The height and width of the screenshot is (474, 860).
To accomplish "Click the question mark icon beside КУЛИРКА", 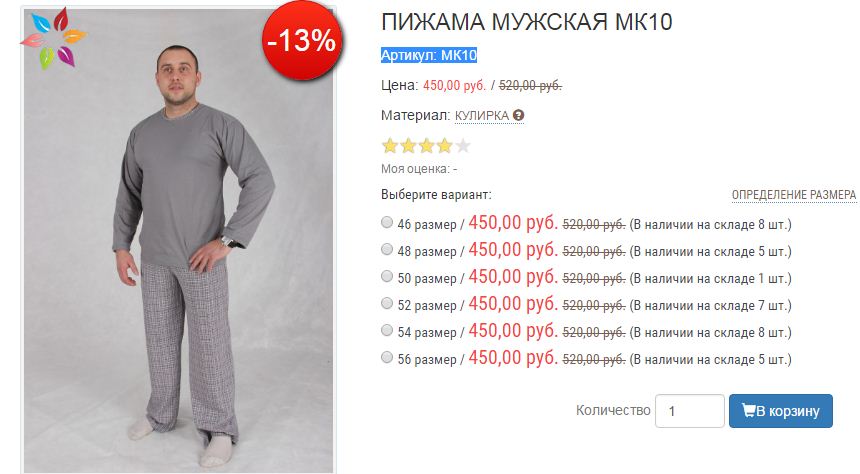I will click(518, 116).
